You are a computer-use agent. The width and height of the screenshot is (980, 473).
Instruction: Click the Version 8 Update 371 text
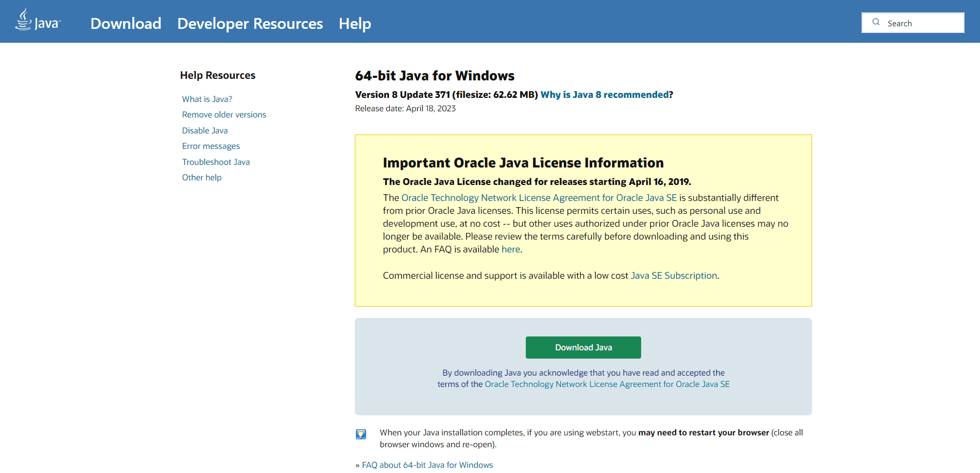pos(403,95)
